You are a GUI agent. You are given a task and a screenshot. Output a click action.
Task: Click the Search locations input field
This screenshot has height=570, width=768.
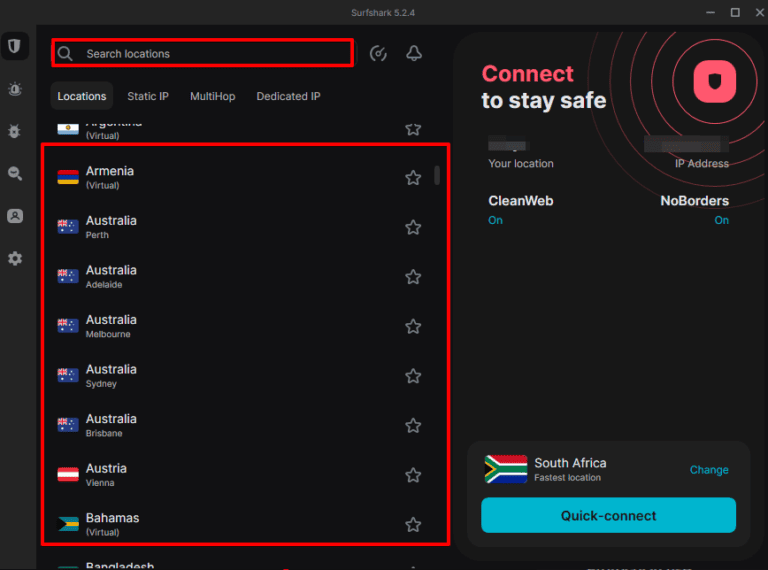click(x=210, y=54)
